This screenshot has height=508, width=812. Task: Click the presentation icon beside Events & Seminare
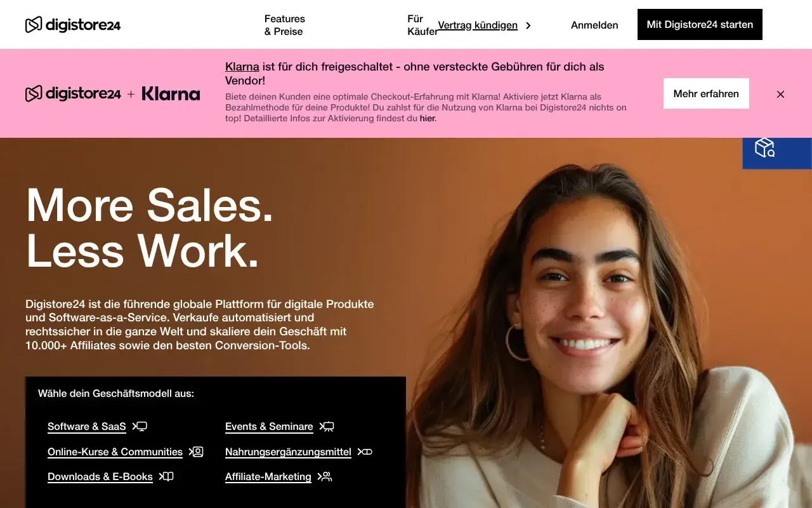pos(327,427)
